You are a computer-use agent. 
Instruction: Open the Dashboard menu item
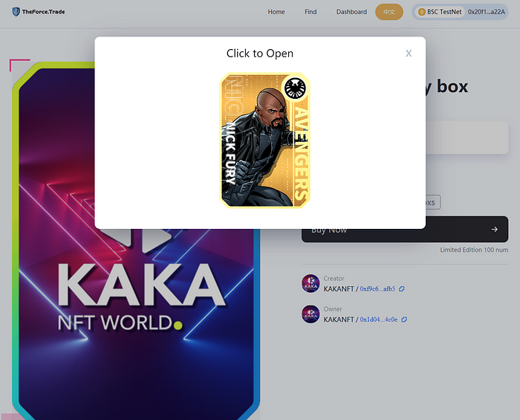(x=351, y=12)
